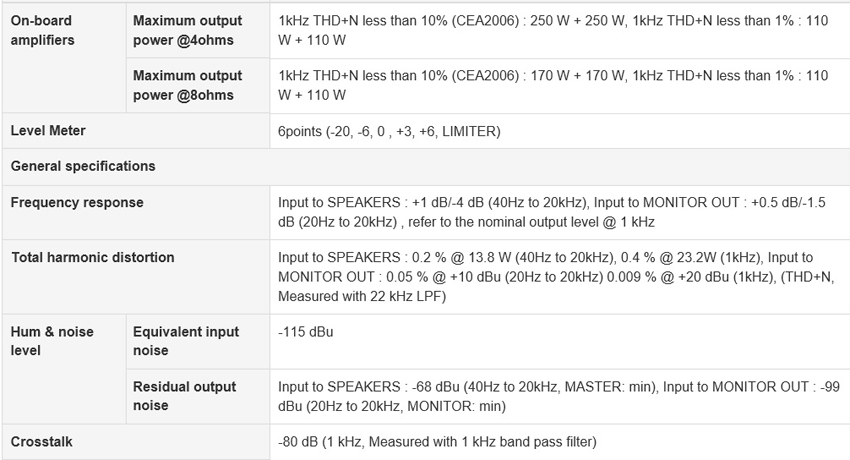Click the 250 W + 250 W specification text
Screen dimensions: 850x460
[x=577, y=21]
